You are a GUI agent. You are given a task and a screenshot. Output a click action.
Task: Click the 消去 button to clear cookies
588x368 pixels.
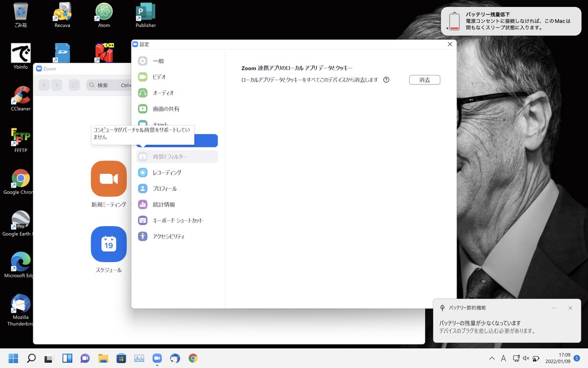pos(424,80)
